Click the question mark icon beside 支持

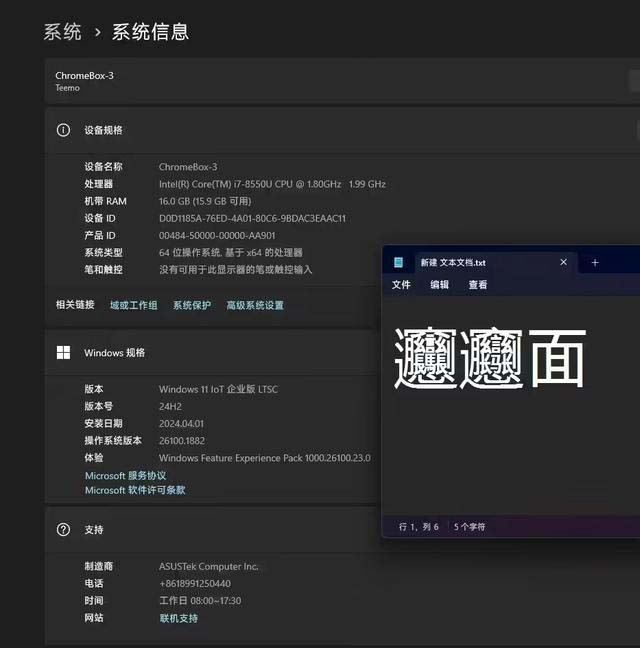click(64, 529)
